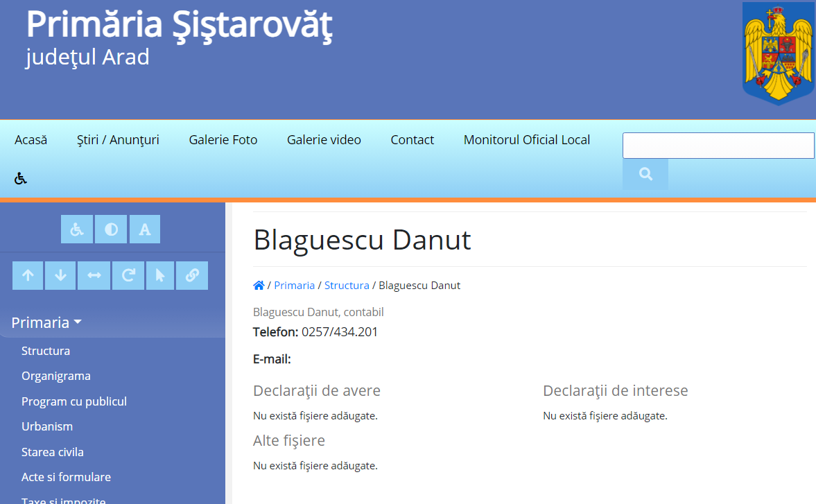Click the Structura breadcrumb link
Viewport: 816px width, 504px height.
click(x=347, y=286)
